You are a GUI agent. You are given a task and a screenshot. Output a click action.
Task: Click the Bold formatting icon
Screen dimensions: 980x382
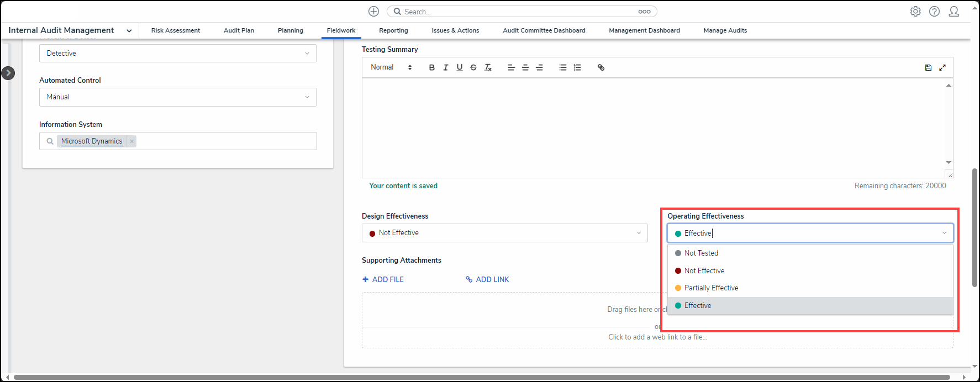click(x=431, y=67)
